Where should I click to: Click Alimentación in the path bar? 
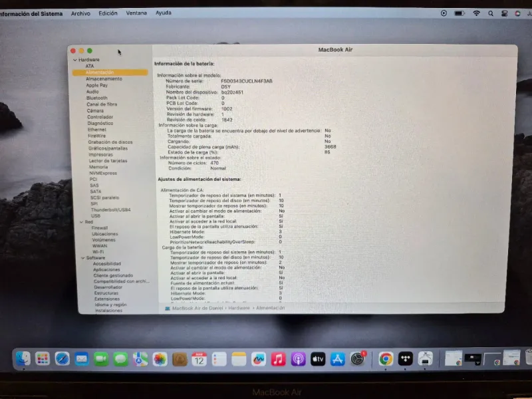[270, 308]
